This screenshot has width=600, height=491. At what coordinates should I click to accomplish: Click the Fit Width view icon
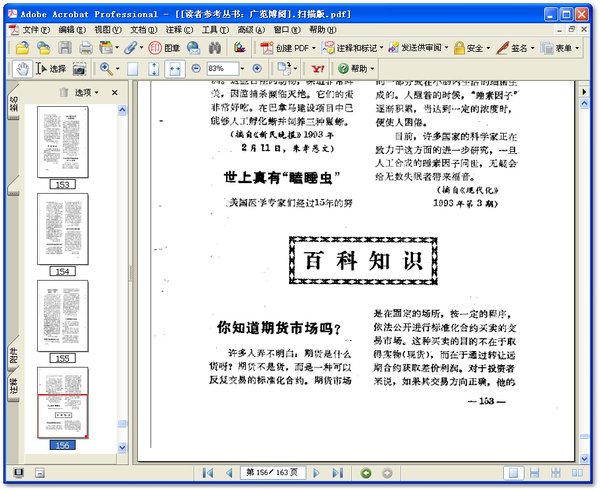click(175, 69)
